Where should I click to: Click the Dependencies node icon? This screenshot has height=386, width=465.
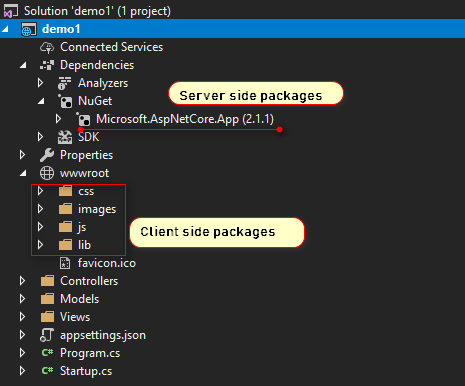(x=47, y=65)
